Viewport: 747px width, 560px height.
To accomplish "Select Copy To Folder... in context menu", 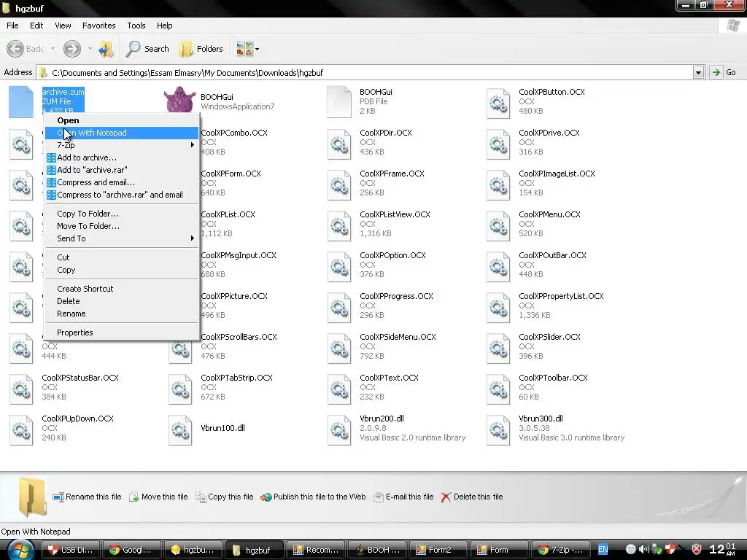I will (x=122, y=214).
